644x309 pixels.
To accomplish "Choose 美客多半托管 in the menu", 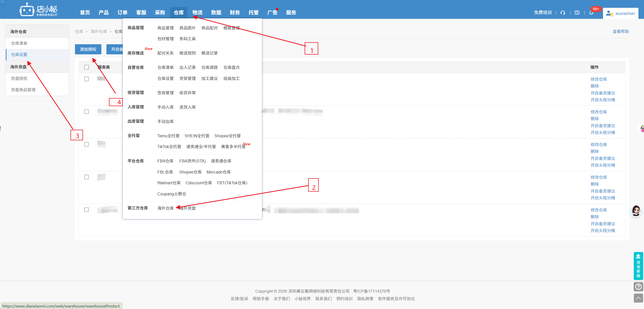I will [233, 147].
